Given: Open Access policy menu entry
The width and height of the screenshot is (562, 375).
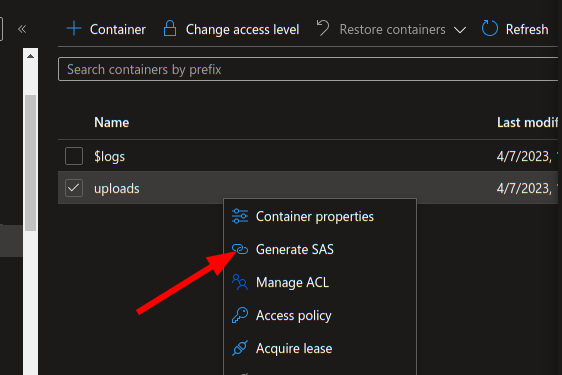Looking at the screenshot, I should point(320,315).
